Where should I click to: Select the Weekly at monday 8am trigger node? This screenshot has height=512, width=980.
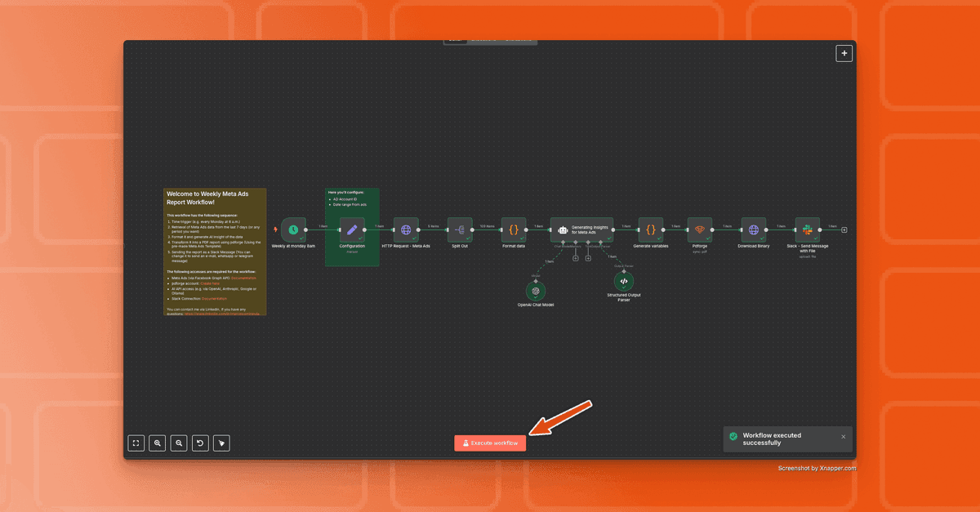pyautogui.click(x=293, y=229)
